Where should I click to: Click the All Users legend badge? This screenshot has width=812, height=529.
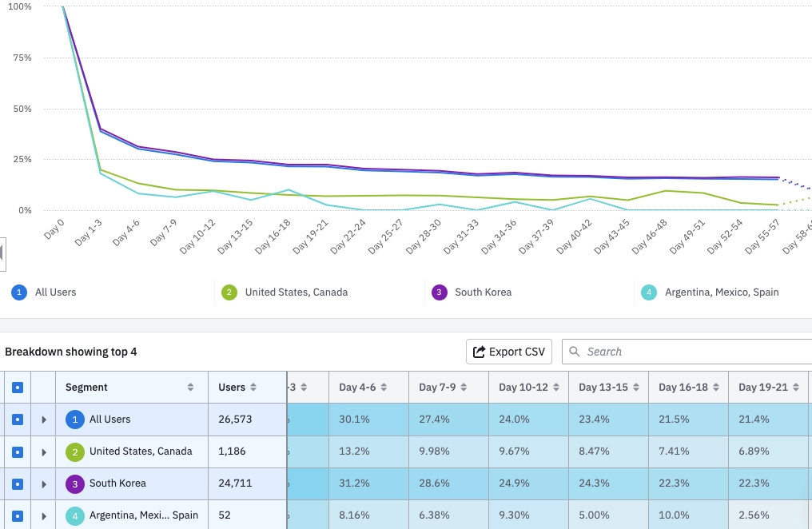coord(18,292)
